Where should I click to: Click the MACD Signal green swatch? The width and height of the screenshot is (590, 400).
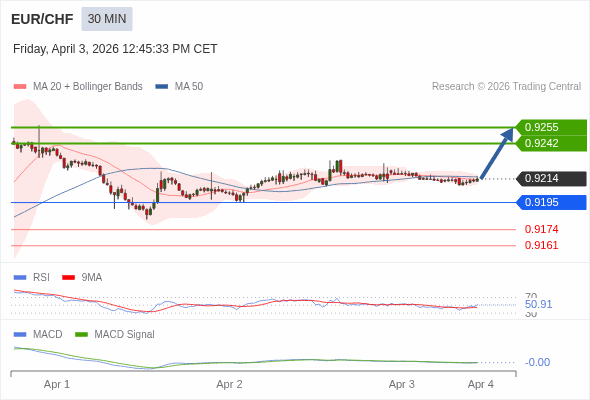[81, 335]
